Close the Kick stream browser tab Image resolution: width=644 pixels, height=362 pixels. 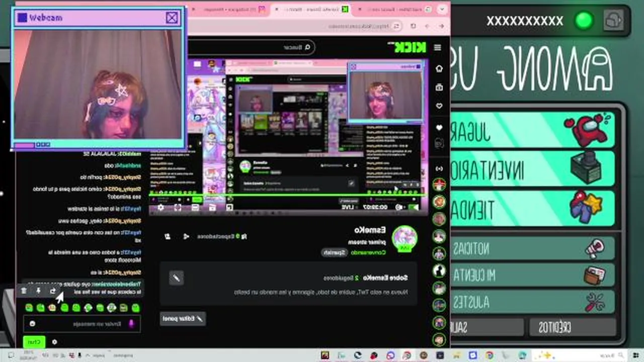tap(276, 10)
